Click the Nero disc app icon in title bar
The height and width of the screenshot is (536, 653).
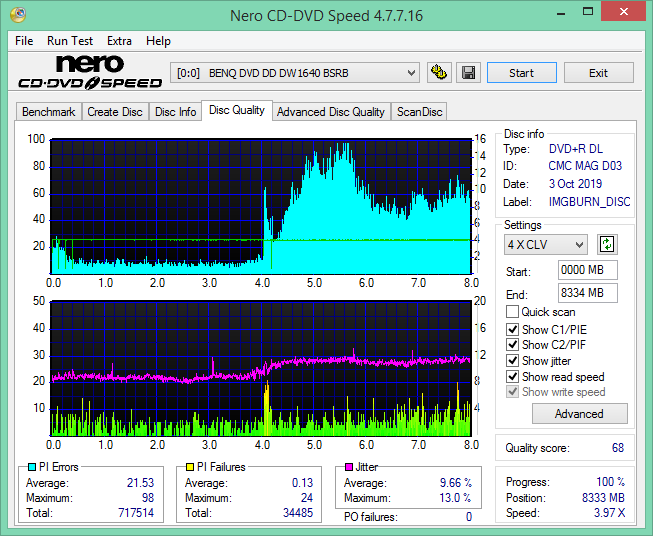click(18, 15)
